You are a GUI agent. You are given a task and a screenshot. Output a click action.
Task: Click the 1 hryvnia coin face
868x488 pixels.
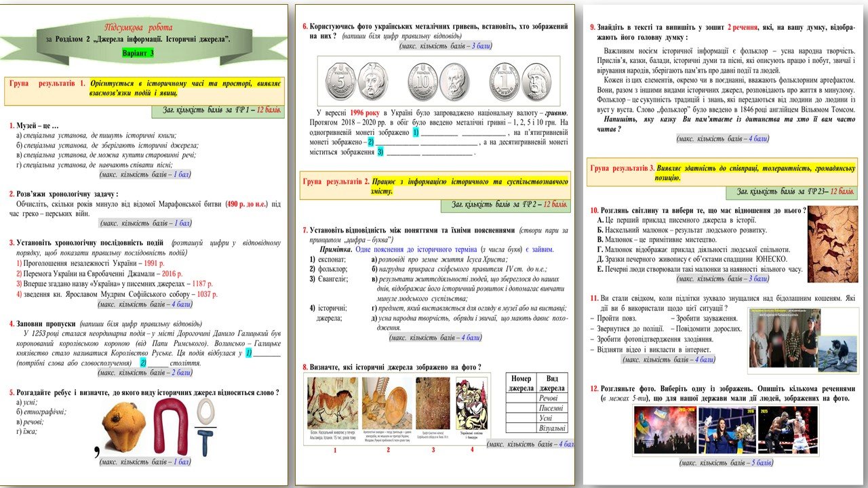pos(505,81)
